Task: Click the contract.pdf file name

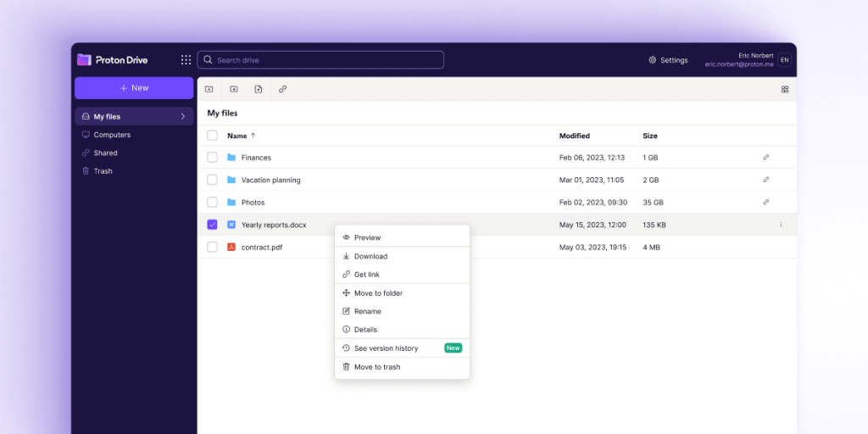Action: (262, 248)
